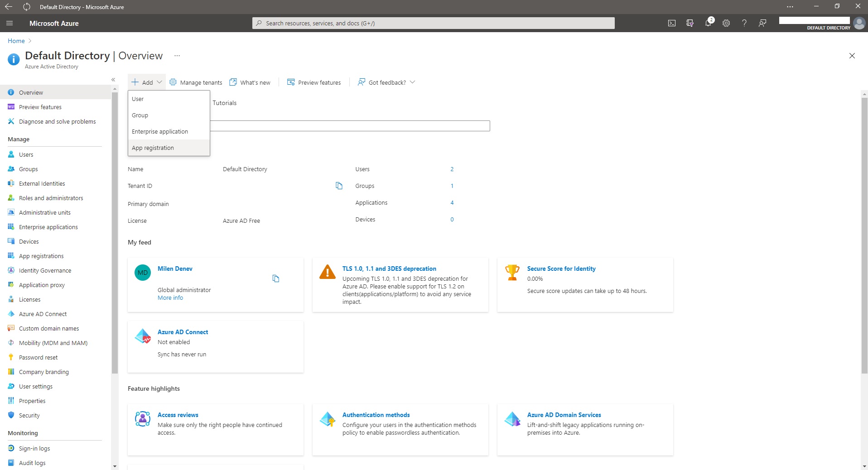Click More info under Milen Denev
This screenshot has width=868, height=470.
coord(170,297)
